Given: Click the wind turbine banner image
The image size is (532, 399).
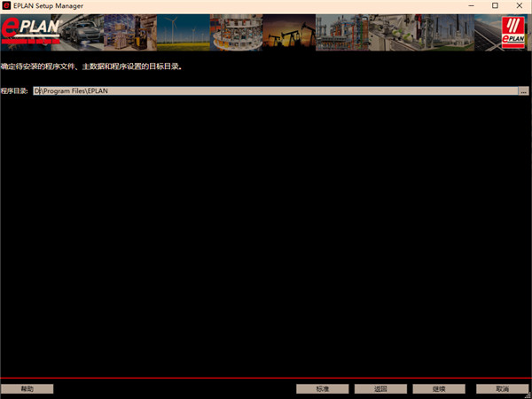Looking at the screenshot, I should [x=184, y=33].
